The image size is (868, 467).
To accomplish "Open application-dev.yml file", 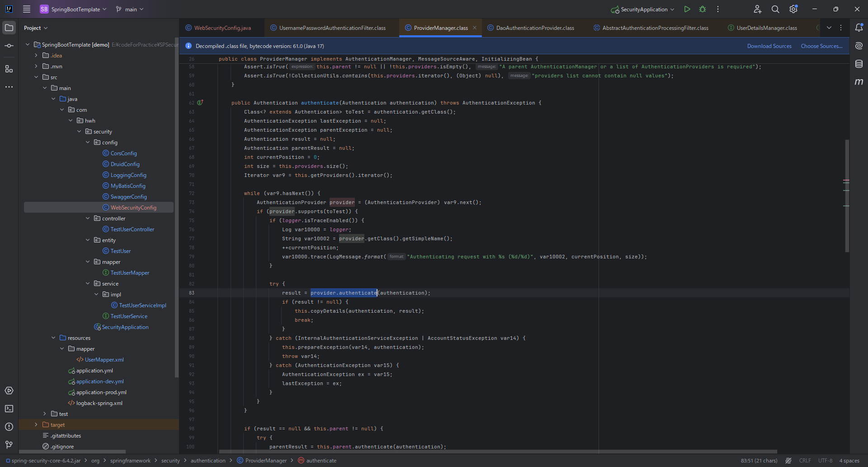I will pos(96,381).
